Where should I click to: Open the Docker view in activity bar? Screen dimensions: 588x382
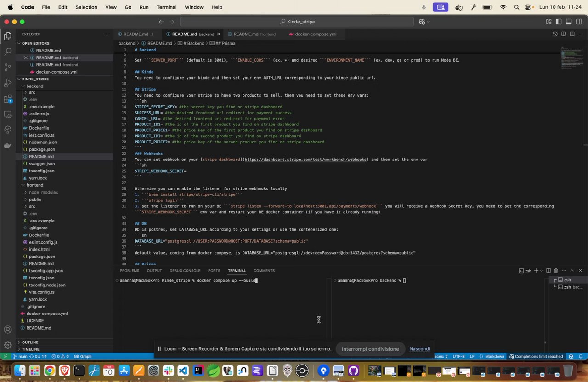[7, 146]
